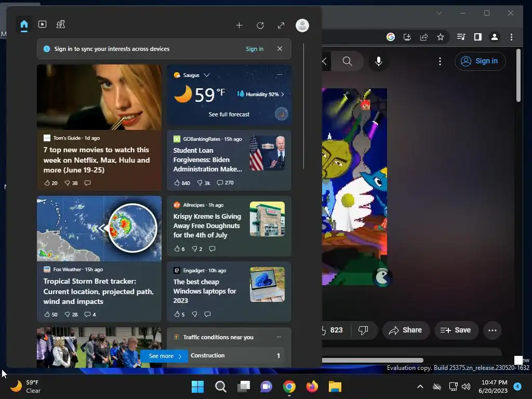Click taskbar weather 59°F Clear widget
Image resolution: width=532 pixels, height=399 pixels.
click(25, 387)
